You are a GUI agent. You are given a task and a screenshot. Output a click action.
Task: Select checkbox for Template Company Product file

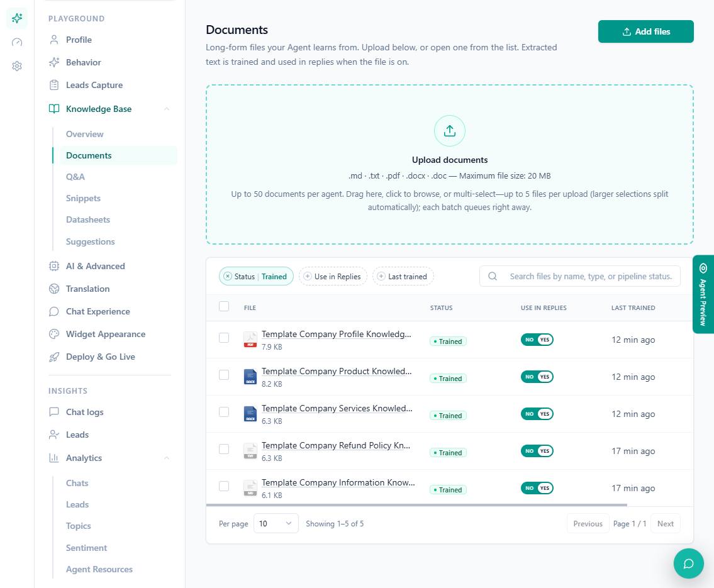pos(224,375)
